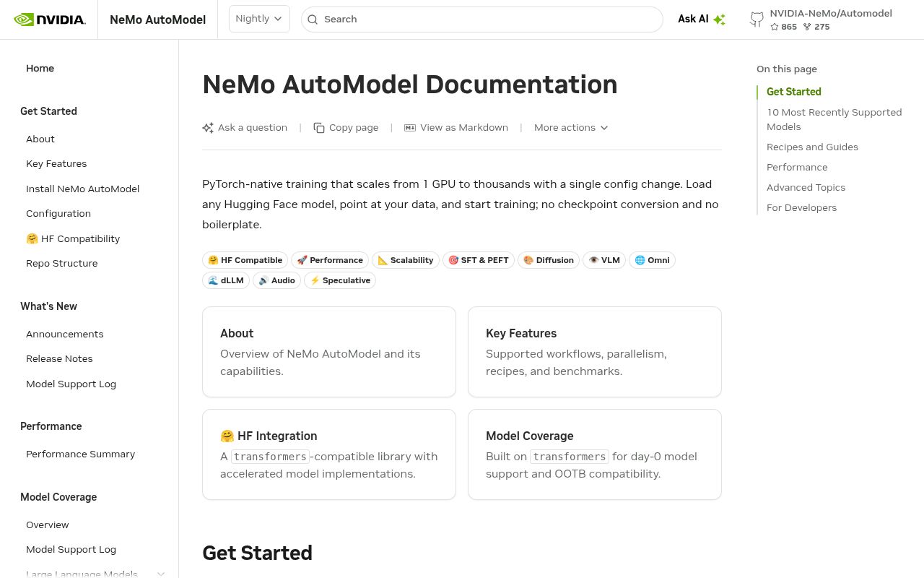This screenshot has height=578, width=924.
Task: Open the Nightly version dropdown
Action: pos(259,19)
